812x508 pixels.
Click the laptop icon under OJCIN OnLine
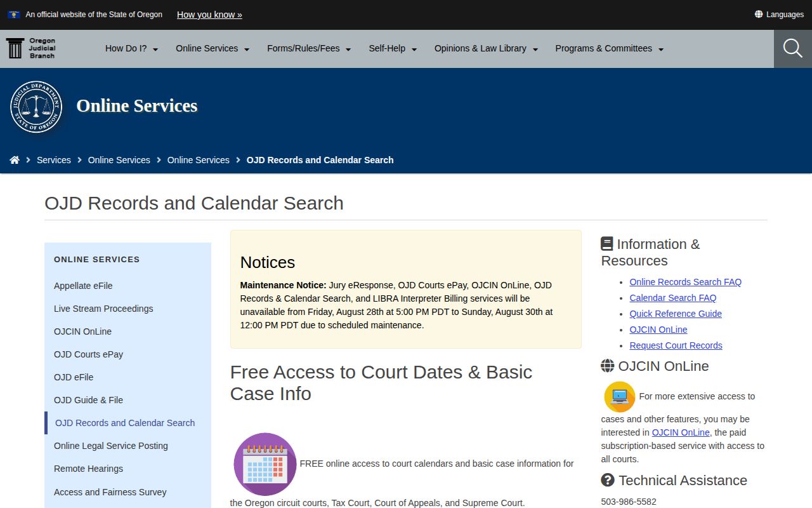tap(619, 397)
